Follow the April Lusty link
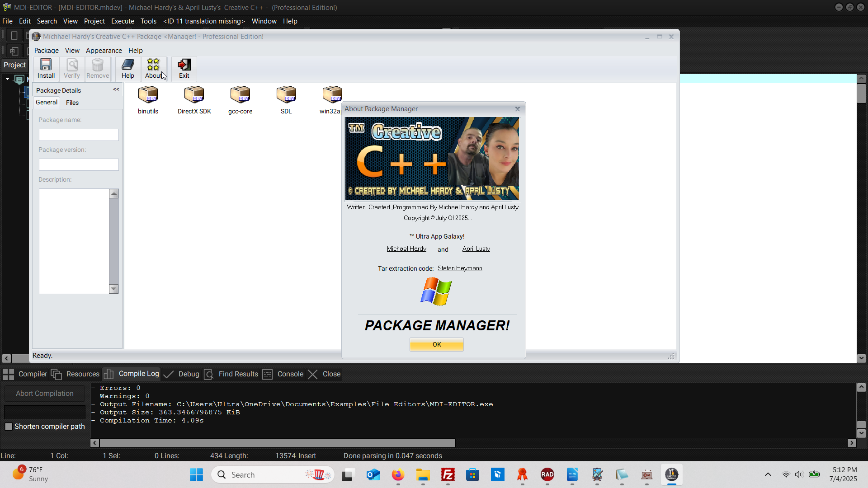Image resolution: width=868 pixels, height=488 pixels. point(476,249)
